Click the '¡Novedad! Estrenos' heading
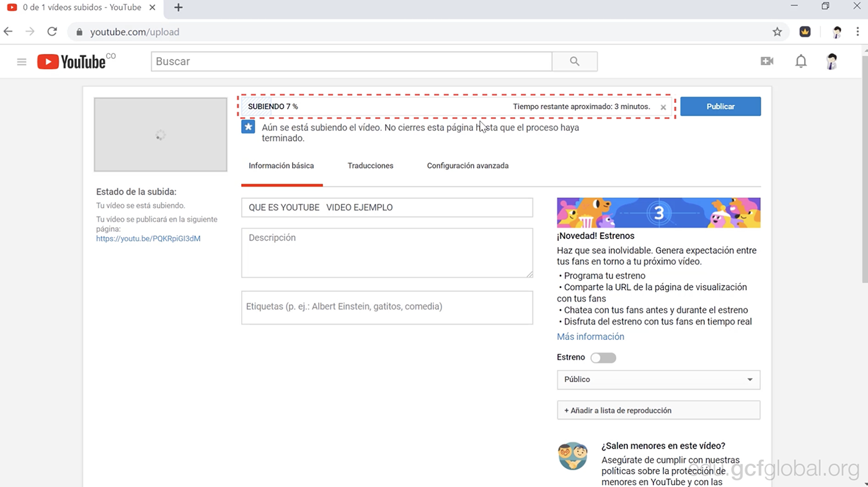Viewport: 868px width, 487px height. tap(596, 236)
